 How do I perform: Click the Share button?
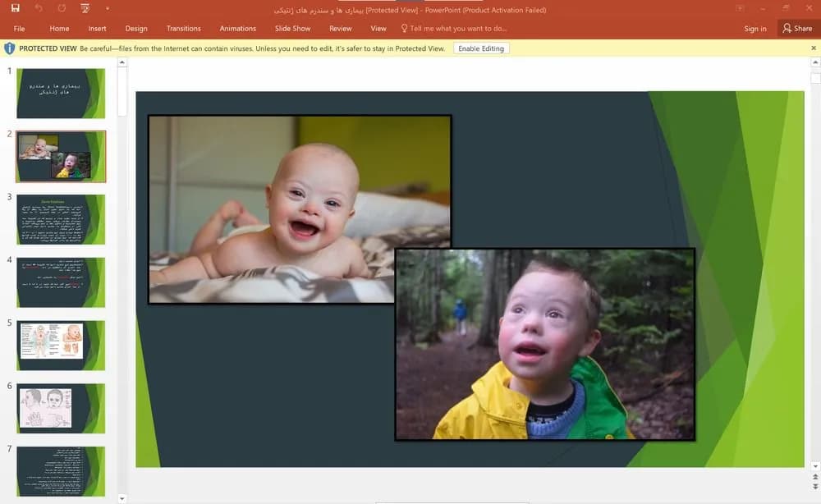coord(797,28)
